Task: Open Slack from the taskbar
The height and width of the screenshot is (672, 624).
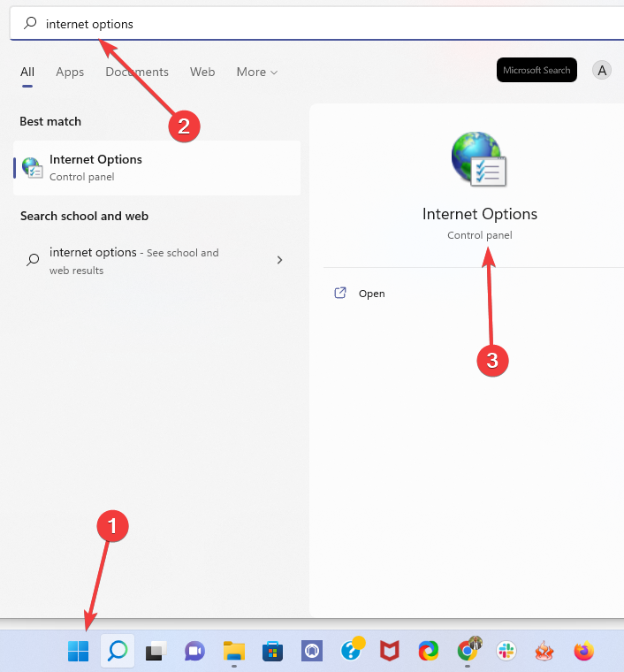Action: point(506,651)
